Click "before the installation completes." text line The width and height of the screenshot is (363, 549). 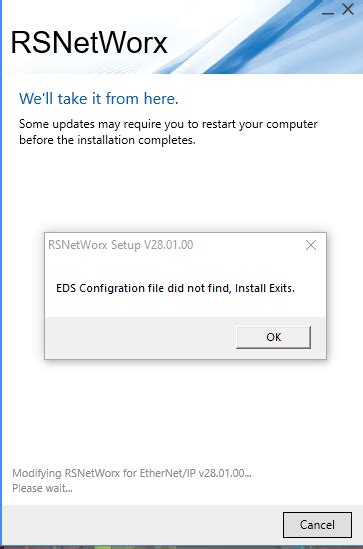tap(107, 140)
